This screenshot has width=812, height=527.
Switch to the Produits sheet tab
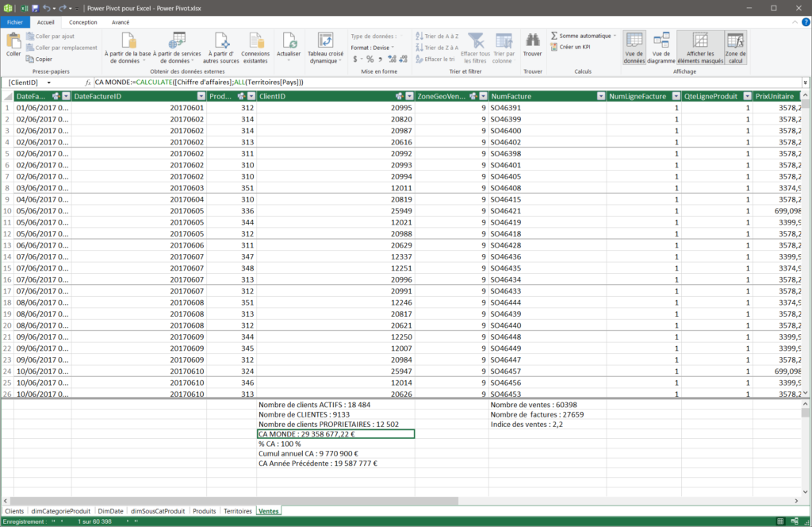[x=204, y=511]
